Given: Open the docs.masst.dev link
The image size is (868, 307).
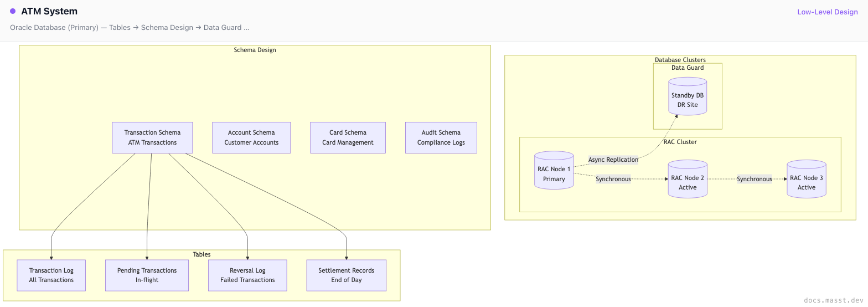Looking at the screenshot, I should pyautogui.click(x=834, y=299).
